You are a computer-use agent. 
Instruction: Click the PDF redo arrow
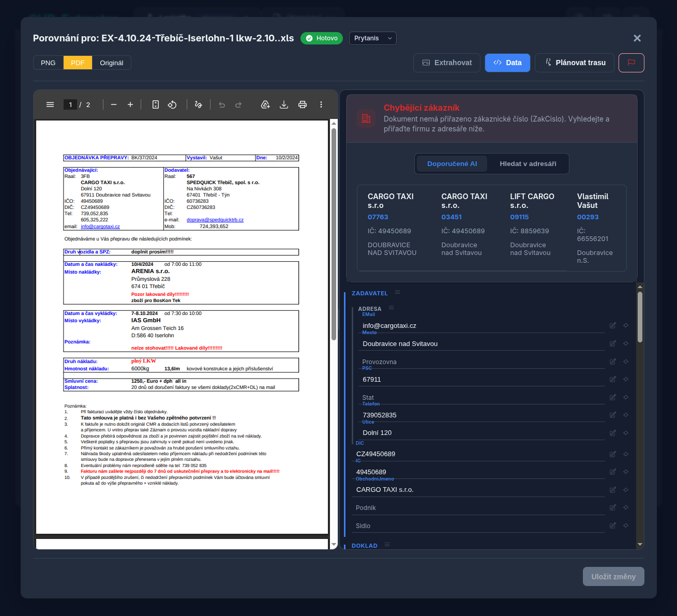coord(238,104)
